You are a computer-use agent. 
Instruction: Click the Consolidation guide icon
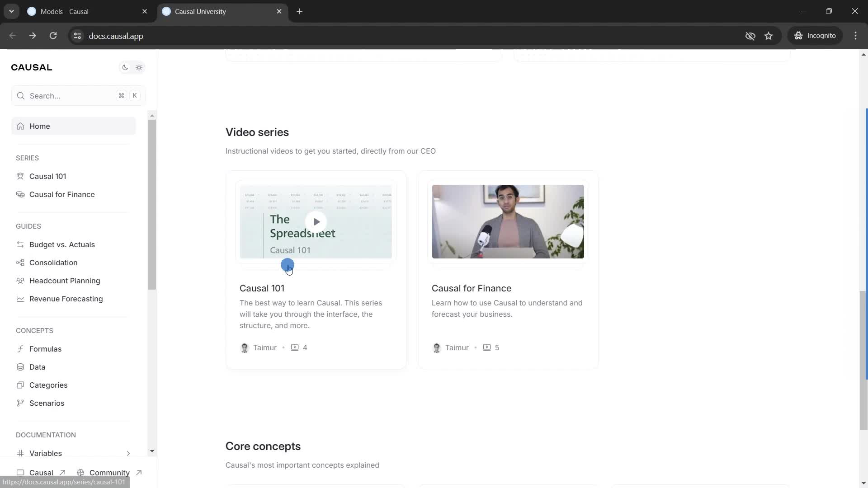point(20,263)
